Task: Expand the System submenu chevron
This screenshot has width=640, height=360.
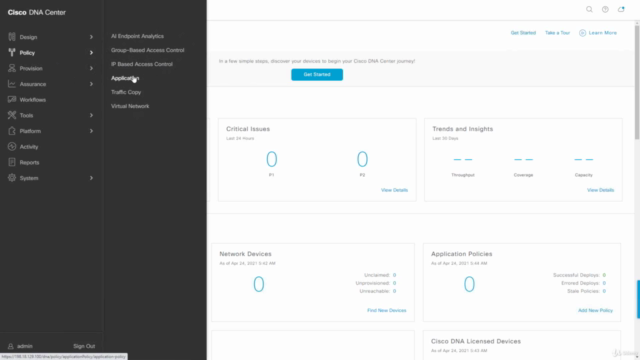Action: [x=91, y=178]
